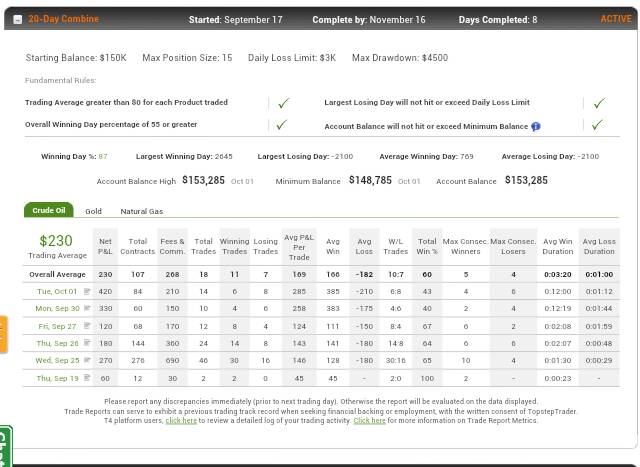This screenshot has height=467, width=640.
Task: Open notes icon for Mon, Sep 30
Action: (87, 308)
